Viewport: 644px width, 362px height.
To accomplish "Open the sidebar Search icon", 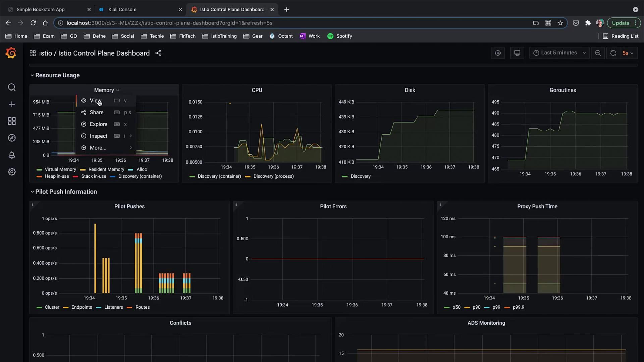I will [x=12, y=87].
